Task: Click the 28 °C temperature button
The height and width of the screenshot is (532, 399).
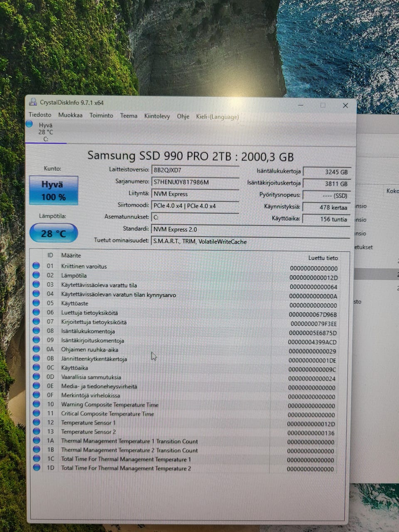Action: click(x=54, y=233)
